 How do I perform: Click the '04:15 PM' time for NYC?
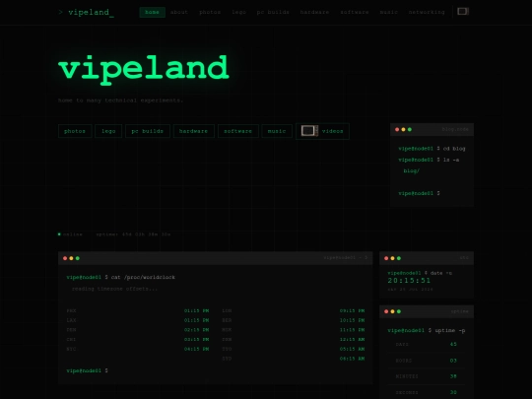tap(196, 349)
